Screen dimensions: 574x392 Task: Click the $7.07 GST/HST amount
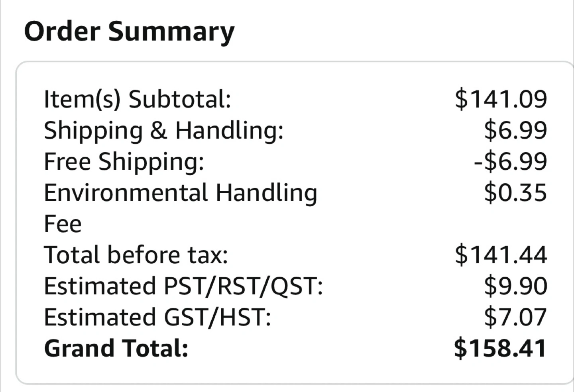(515, 317)
